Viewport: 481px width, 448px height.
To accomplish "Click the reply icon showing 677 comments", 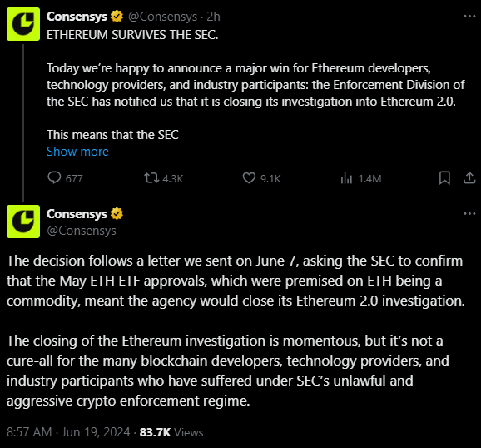I will pos(54,178).
